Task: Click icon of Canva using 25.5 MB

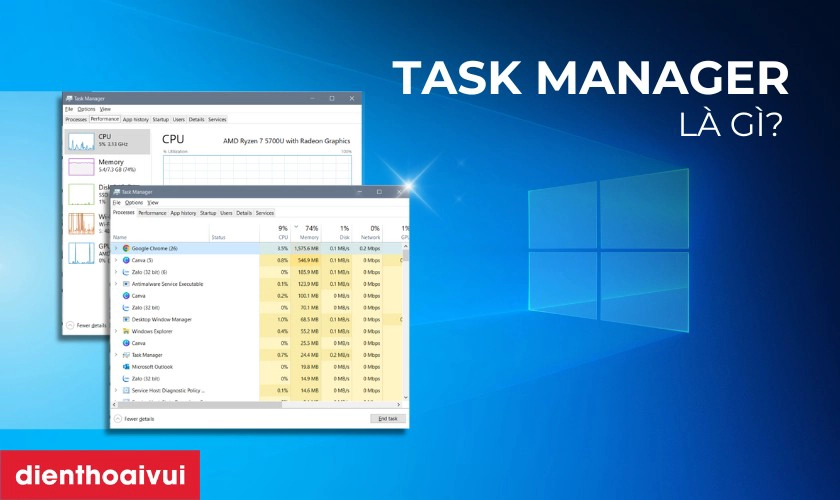Action: [x=126, y=343]
